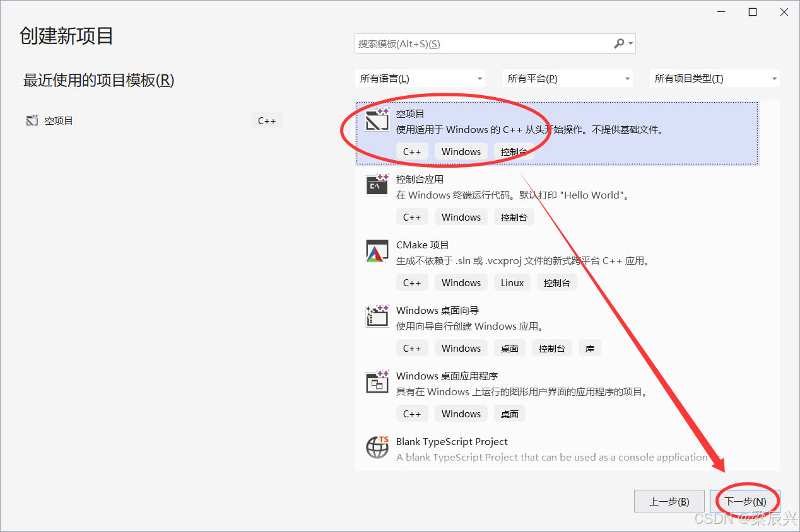Screen dimensions: 800x532
Task: Click the 库 tag under Windows 桌面向导
Action: (590, 348)
